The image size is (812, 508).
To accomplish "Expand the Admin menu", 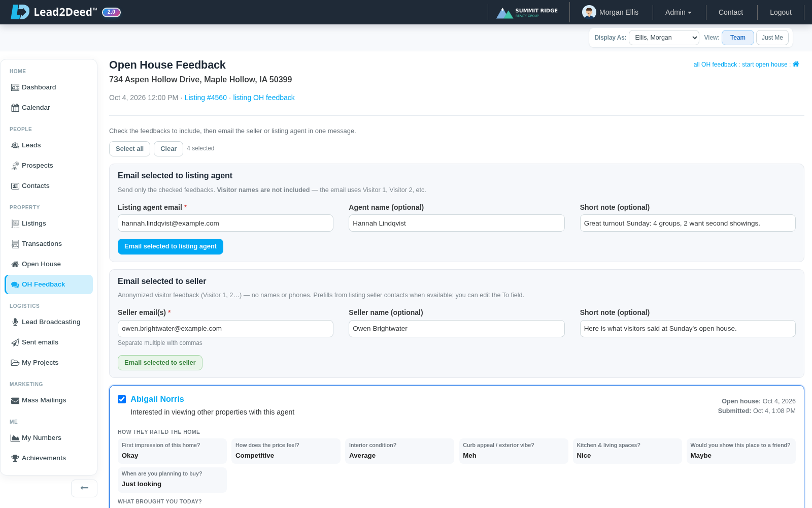I will (679, 12).
